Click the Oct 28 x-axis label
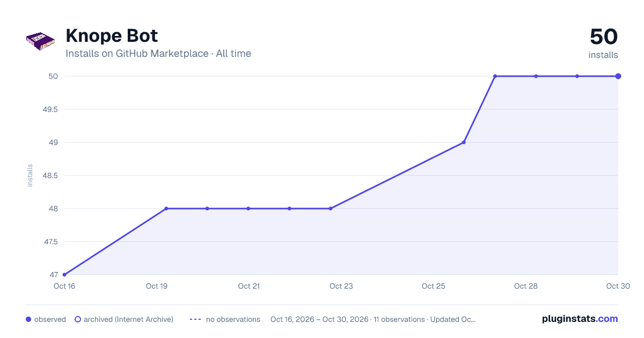 (526, 286)
